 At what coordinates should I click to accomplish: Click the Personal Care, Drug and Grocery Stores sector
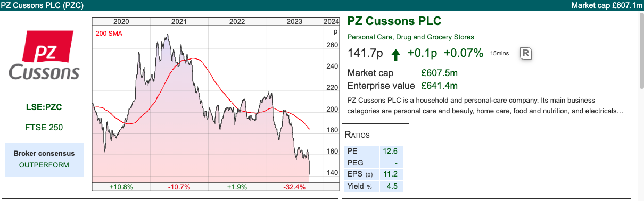click(410, 37)
